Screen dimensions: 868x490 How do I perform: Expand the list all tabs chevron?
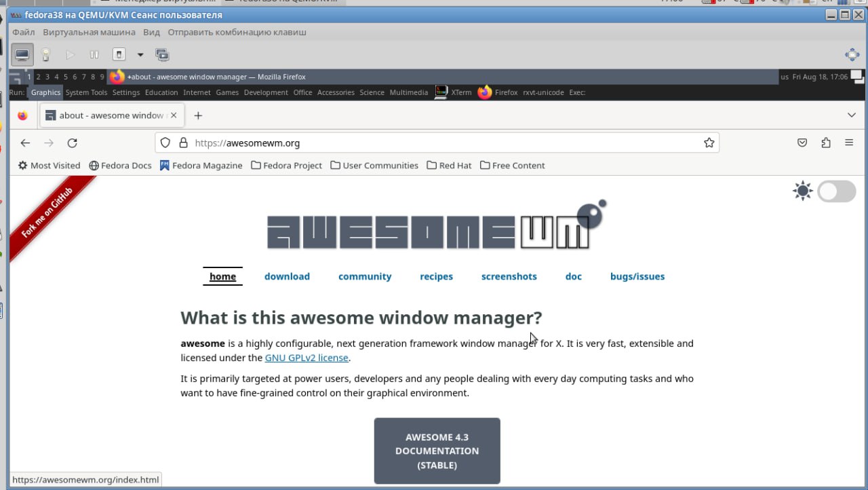point(852,115)
